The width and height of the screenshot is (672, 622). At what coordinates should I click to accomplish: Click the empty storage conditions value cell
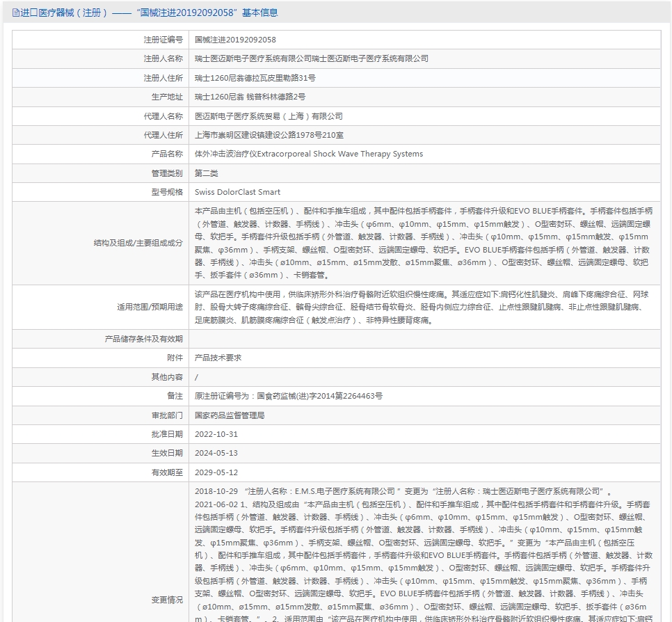point(424,339)
